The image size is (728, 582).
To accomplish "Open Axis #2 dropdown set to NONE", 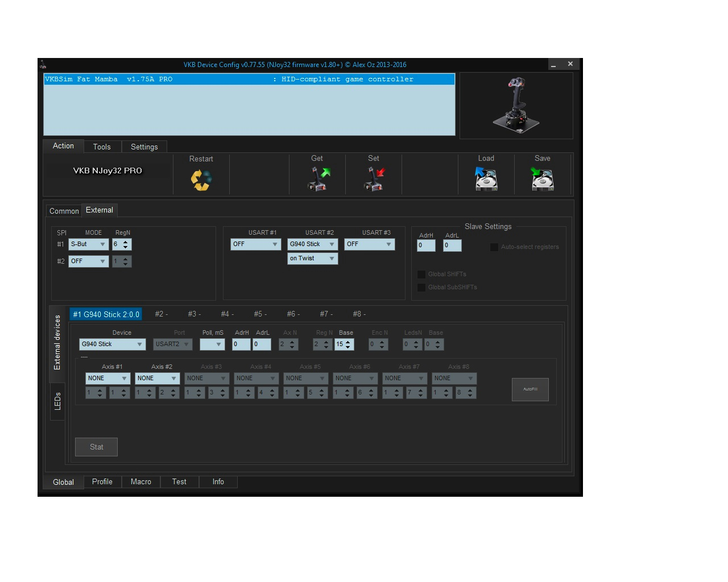I will click(x=158, y=379).
